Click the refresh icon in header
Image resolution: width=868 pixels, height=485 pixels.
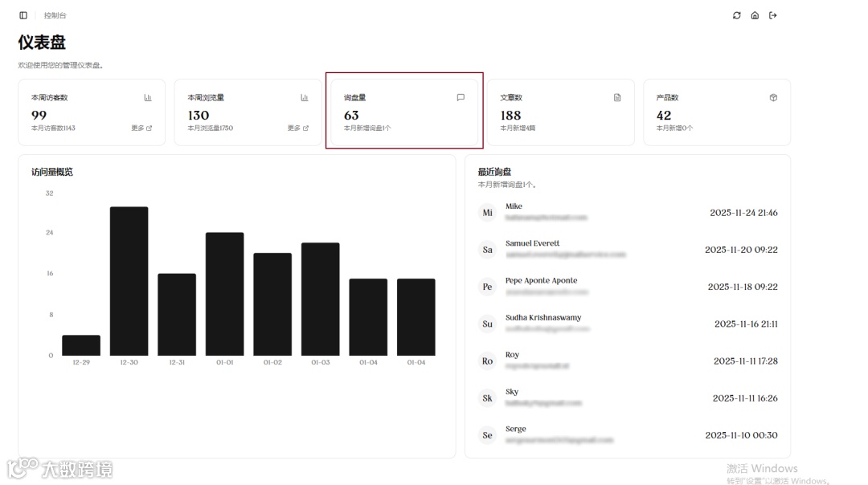[x=737, y=15]
